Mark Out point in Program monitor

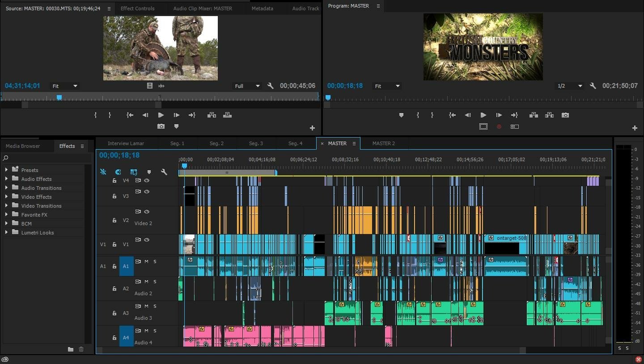pyautogui.click(x=432, y=115)
